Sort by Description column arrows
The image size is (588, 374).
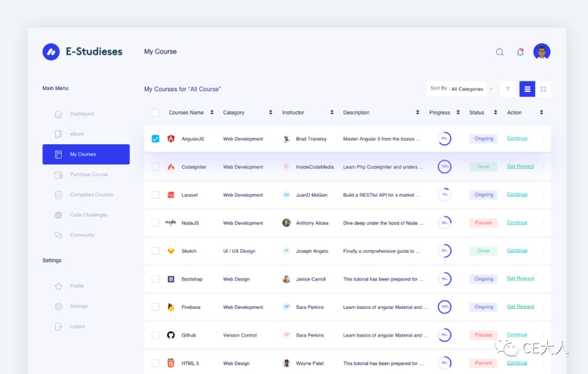[418, 113]
